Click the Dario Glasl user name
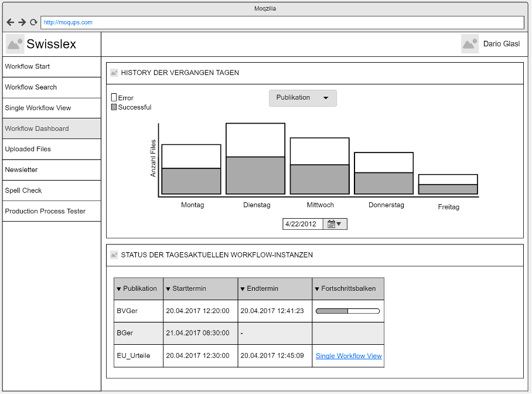This screenshot has width=532, height=394. 501,44
